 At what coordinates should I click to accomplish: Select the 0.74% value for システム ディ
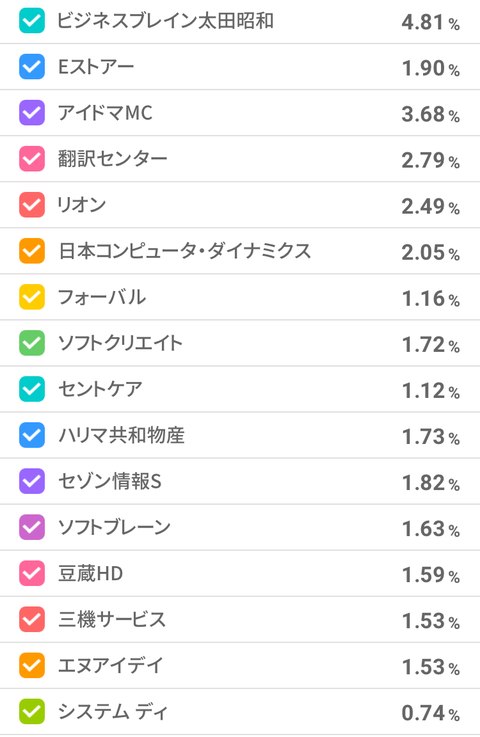430,713
